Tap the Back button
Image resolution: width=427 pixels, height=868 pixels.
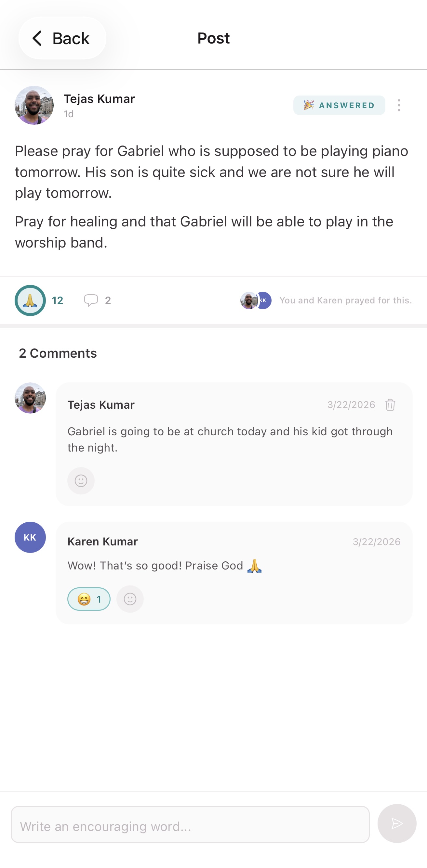point(62,38)
